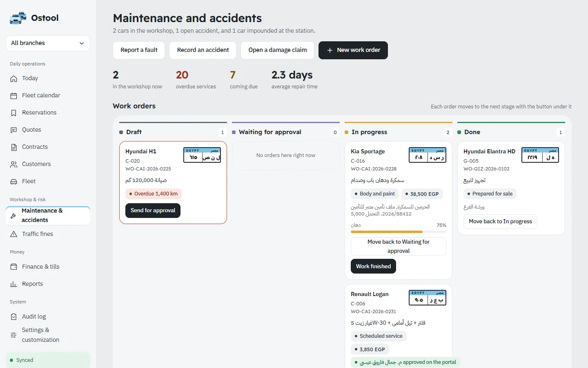Screen dimensions: 588x368
Task: Click the Audit log clipboard icon
Action: pyautogui.click(x=14, y=317)
